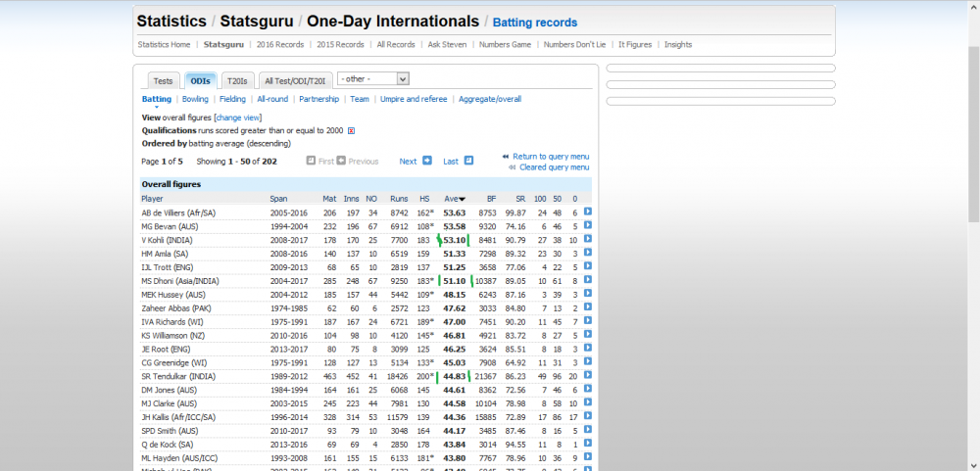Open the All Records link
The width and height of the screenshot is (980, 471).
pos(396,44)
